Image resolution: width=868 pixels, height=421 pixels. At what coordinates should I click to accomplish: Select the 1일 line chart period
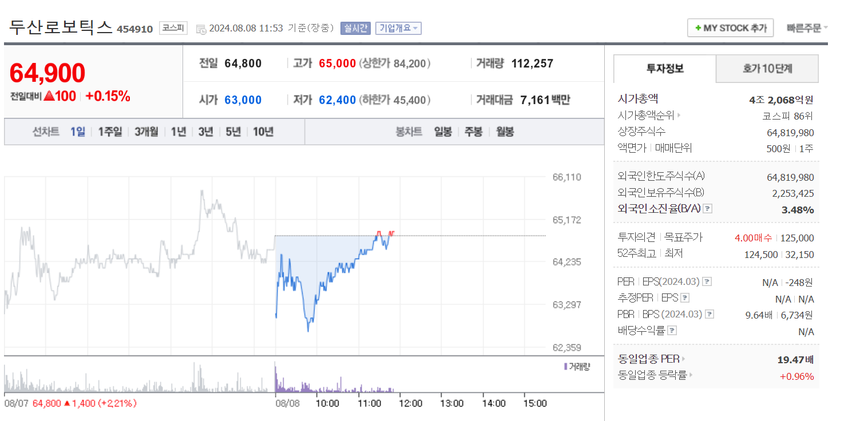point(78,132)
